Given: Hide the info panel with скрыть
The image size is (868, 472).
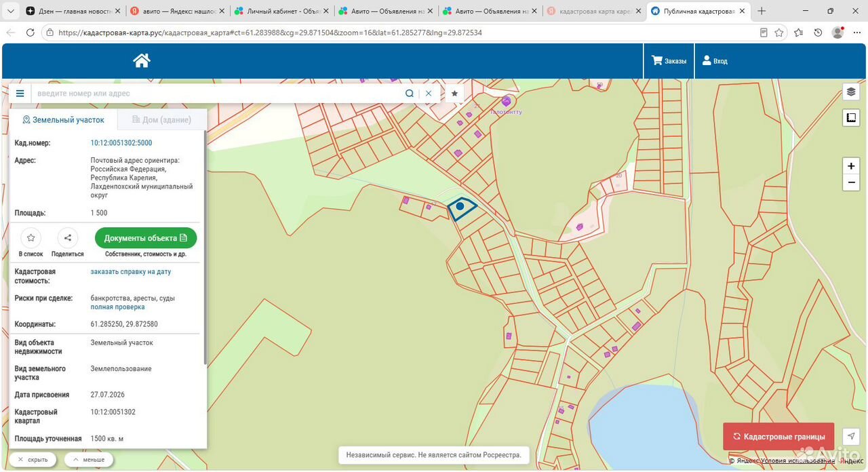Looking at the screenshot, I should coord(33,459).
